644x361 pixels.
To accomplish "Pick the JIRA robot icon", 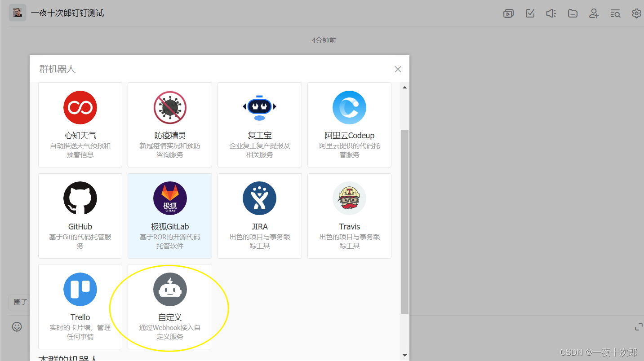I will click(260, 198).
